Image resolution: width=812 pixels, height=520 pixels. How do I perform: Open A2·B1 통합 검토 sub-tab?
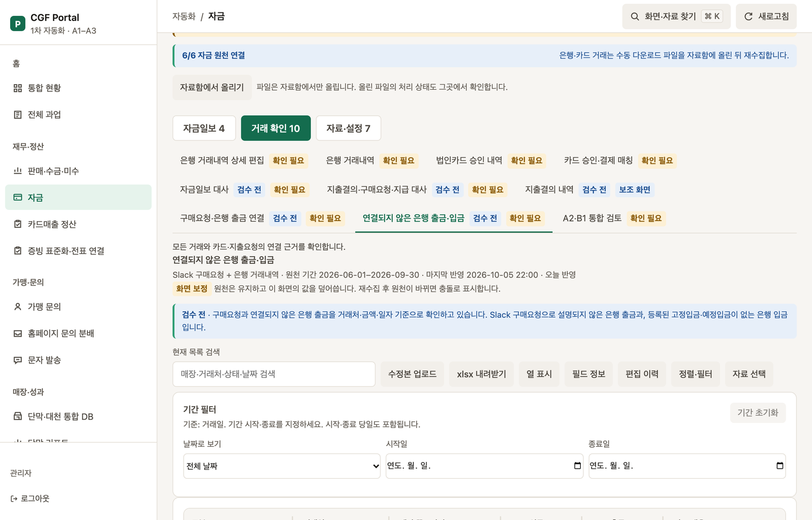tap(614, 218)
